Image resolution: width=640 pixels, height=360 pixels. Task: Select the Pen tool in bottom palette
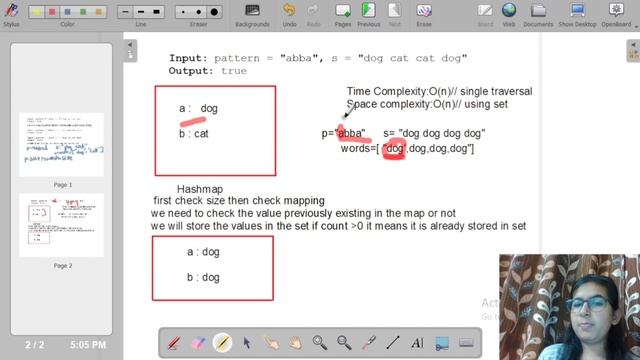[x=174, y=343]
